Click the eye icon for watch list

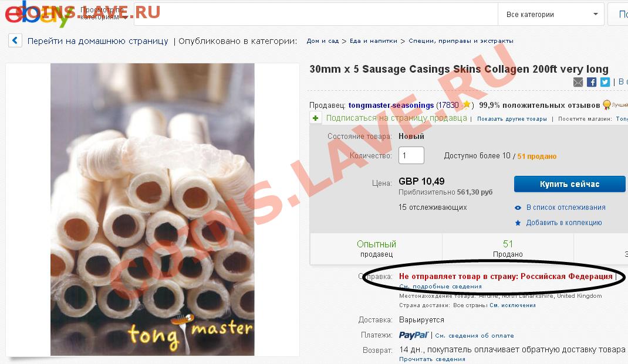tap(518, 207)
